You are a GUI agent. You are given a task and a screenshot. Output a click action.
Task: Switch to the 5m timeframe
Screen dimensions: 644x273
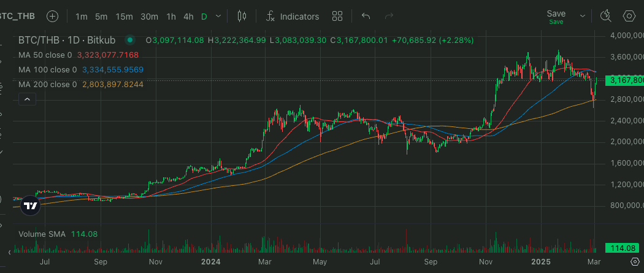pyautogui.click(x=101, y=17)
